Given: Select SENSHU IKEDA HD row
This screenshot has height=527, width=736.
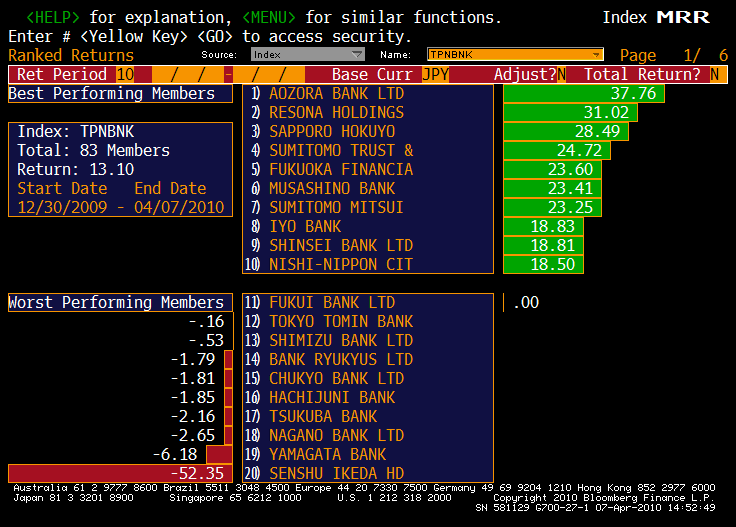Looking at the screenshot, I should (368, 474).
